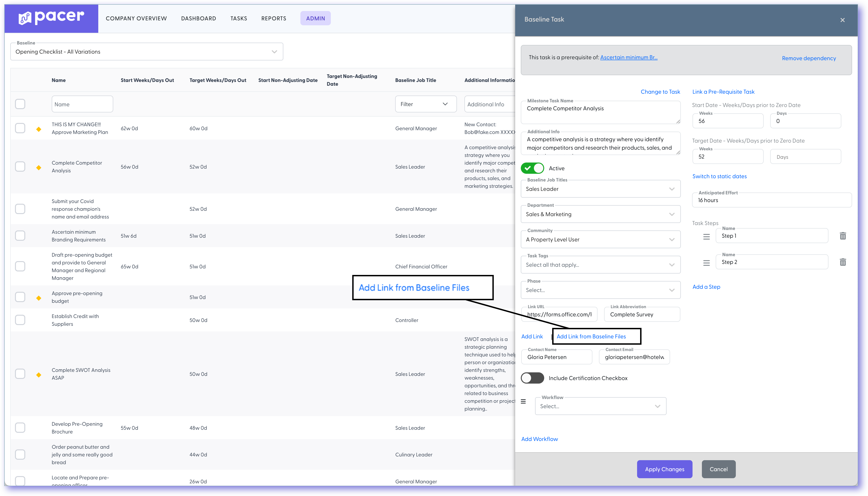This screenshot has height=496, width=868.
Task: Switch to the Tasks tab
Action: [238, 19]
